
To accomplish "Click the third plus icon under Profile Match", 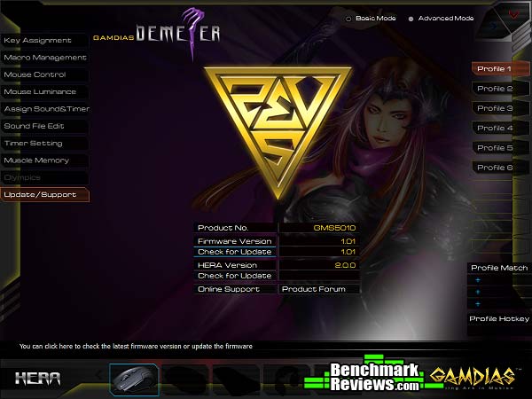I will tap(478, 303).
